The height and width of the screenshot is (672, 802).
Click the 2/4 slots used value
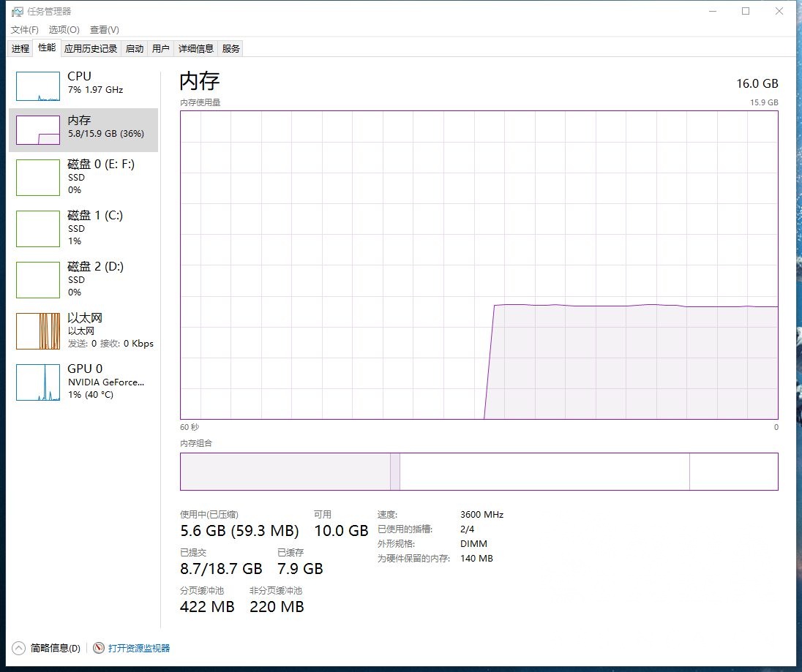click(x=467, y=529)
